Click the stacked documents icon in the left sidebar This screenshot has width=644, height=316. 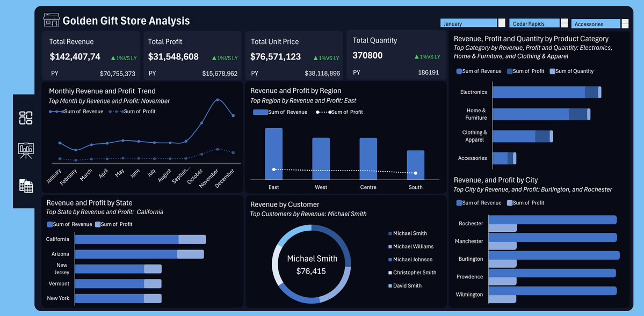(x=25, y=186)
